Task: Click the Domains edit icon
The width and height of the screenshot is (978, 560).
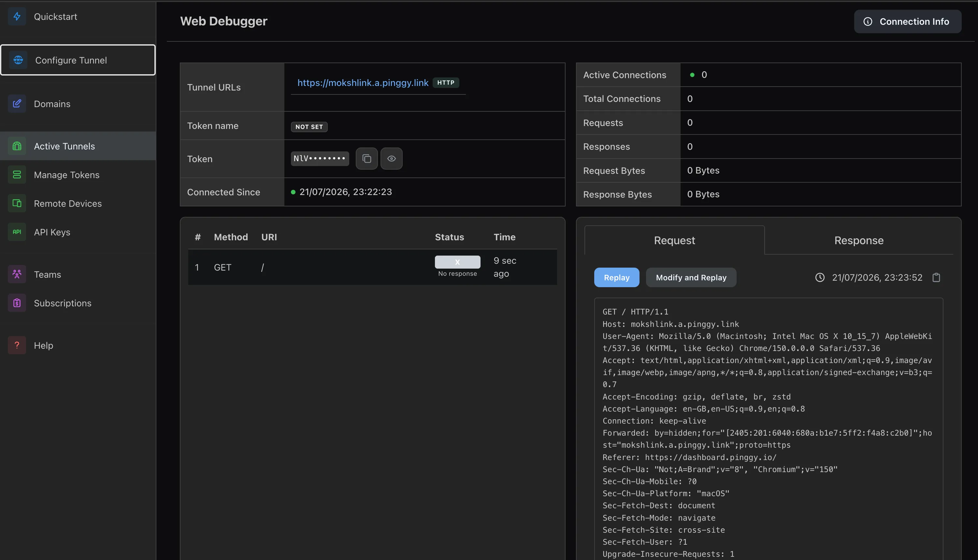Action: (17, 104)
